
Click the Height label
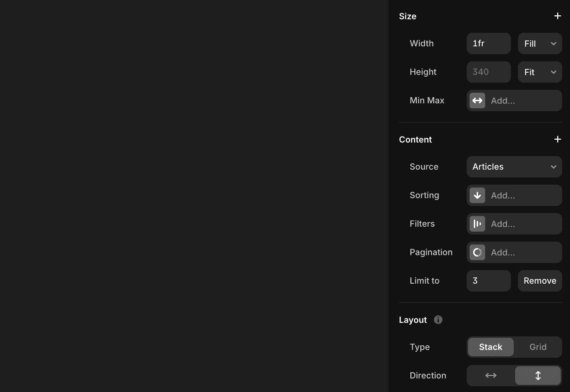[x=423, y=72]
